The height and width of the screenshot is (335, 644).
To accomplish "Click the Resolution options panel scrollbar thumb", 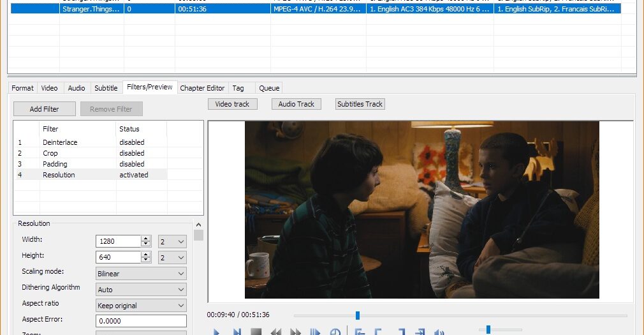I will (198, 235).
